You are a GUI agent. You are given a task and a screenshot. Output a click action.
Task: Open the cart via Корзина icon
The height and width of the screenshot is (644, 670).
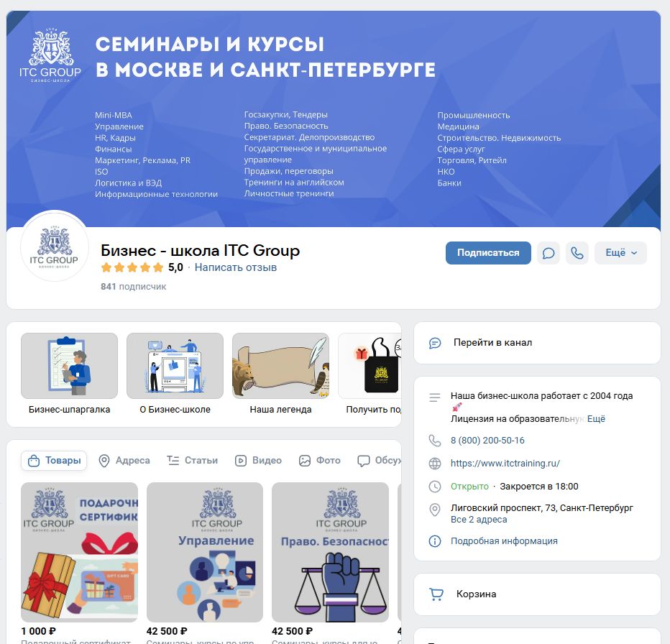pyautogui.click(x=436, y=594)
